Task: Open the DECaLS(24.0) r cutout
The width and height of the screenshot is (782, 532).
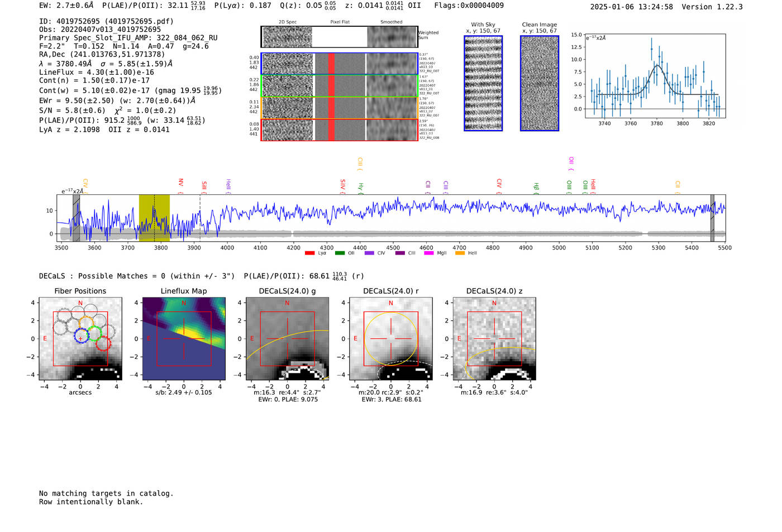Action: [x=390, y=339]
